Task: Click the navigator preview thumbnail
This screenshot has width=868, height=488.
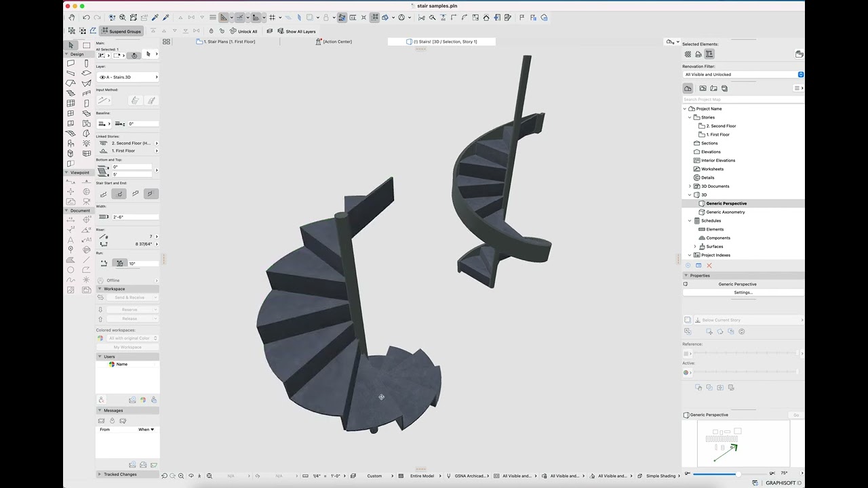Action: (744, 444)
